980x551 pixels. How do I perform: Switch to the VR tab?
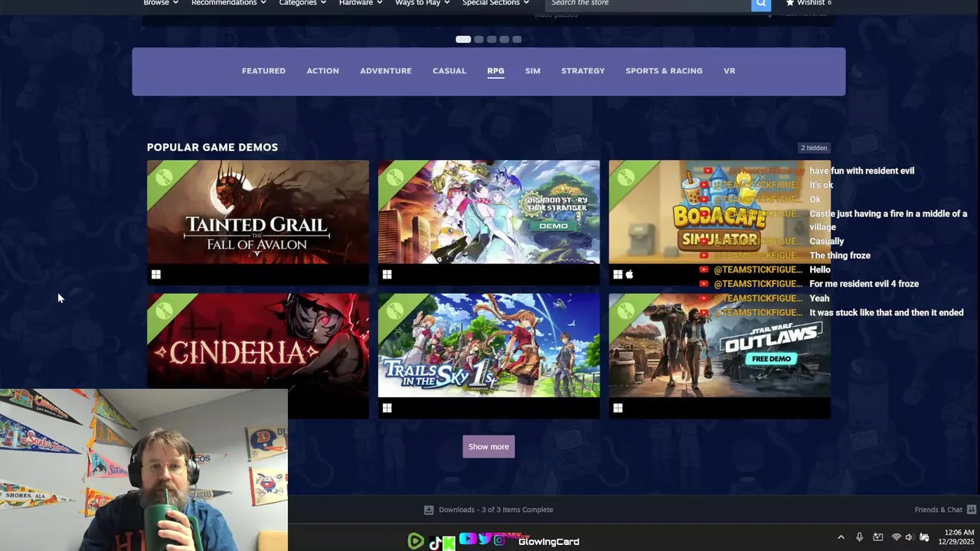(x=729, y=70)
